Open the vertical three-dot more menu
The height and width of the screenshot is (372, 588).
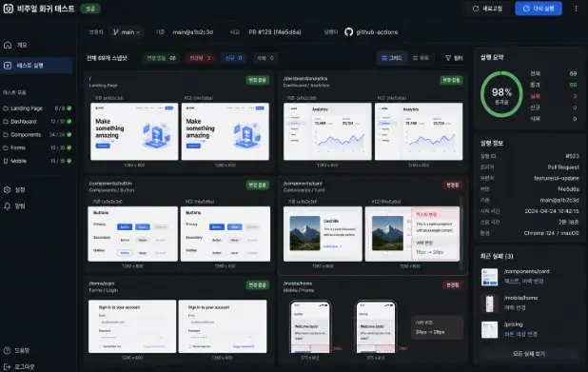(576, 9)
